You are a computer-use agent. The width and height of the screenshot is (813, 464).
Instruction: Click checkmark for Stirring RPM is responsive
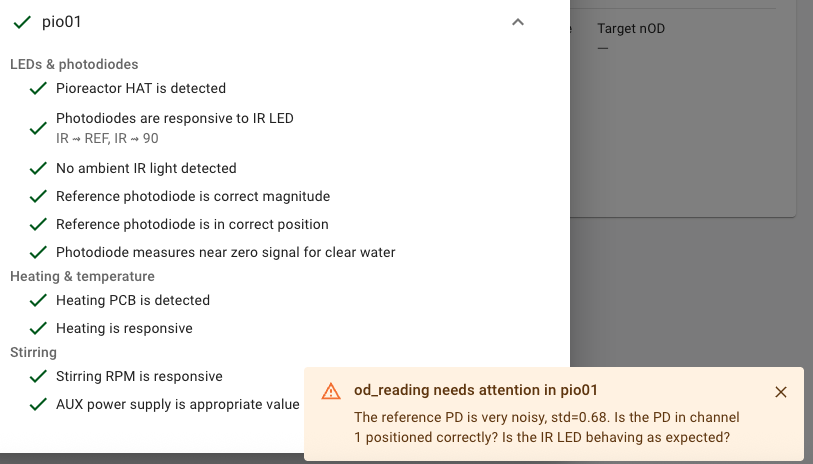[39, 376]
